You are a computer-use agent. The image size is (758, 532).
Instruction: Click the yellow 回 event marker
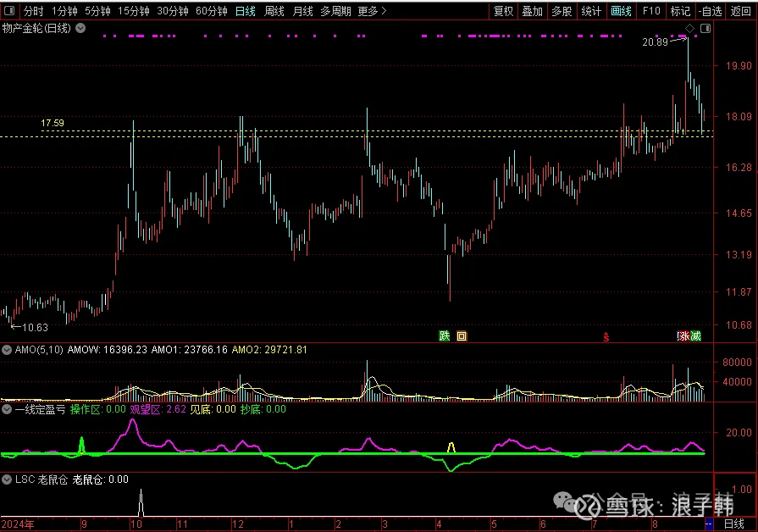pyautogui.click(x=462, y=335)
